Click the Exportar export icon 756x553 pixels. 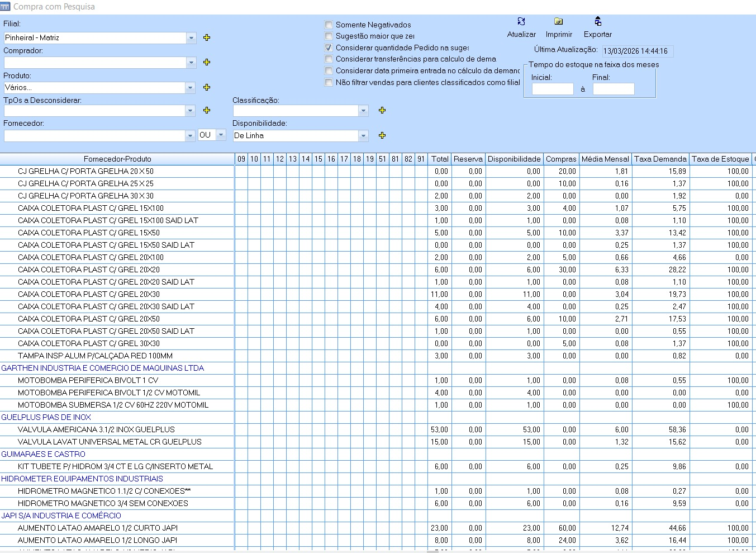pyautogui.click(x=597, y=22)
